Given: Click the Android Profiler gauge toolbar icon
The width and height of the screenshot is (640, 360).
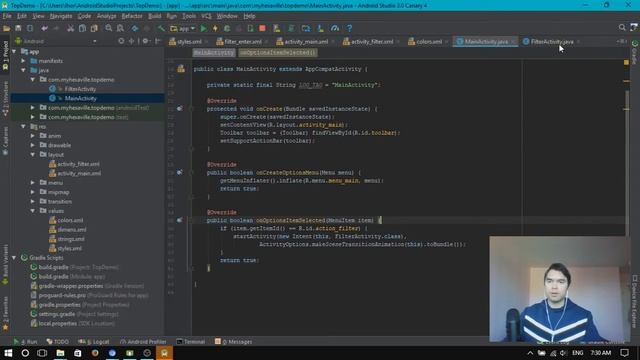Looking at the screenshot, I should tap(335, 28).
